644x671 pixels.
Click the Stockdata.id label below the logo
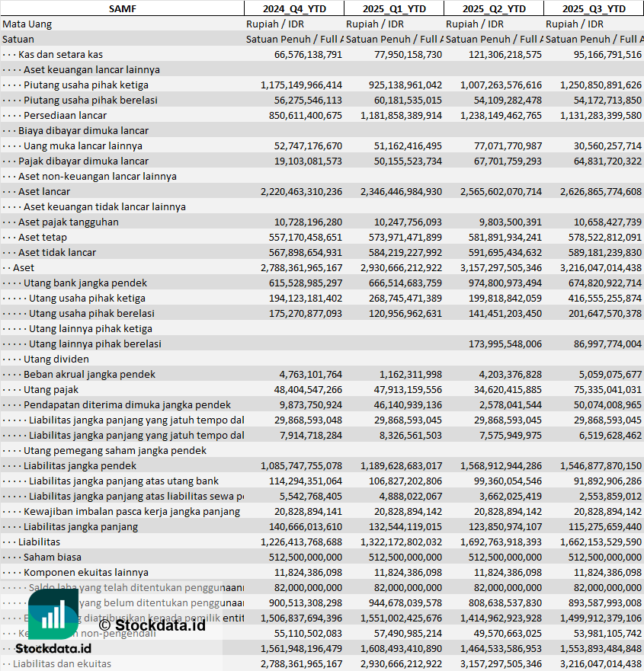53,648
